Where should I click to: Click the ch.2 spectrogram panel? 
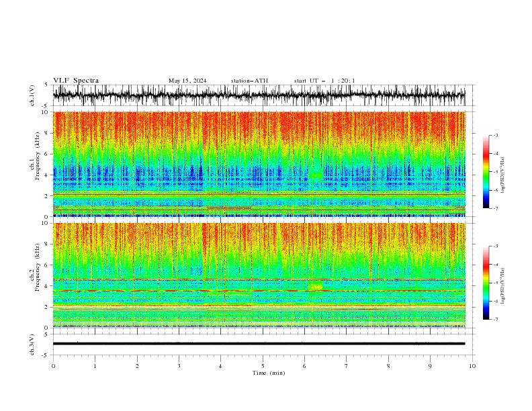click(x=259, y=275)
